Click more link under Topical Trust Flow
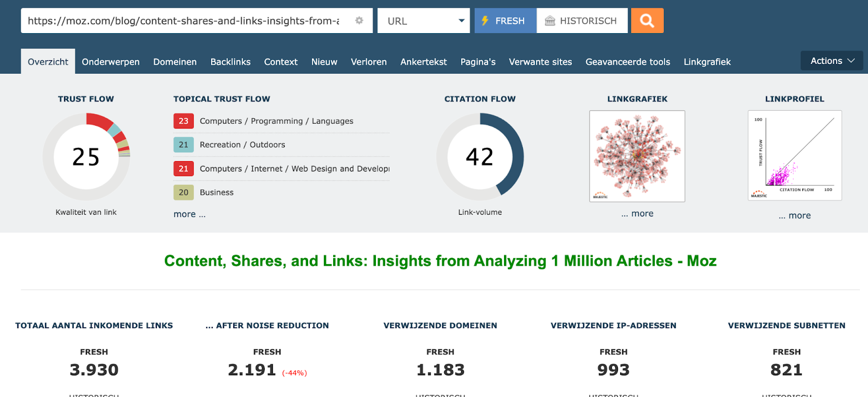 point(189,214)
